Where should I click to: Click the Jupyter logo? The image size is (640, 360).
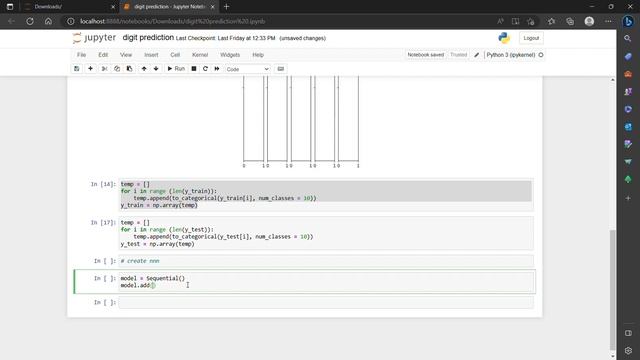(94, 38)
